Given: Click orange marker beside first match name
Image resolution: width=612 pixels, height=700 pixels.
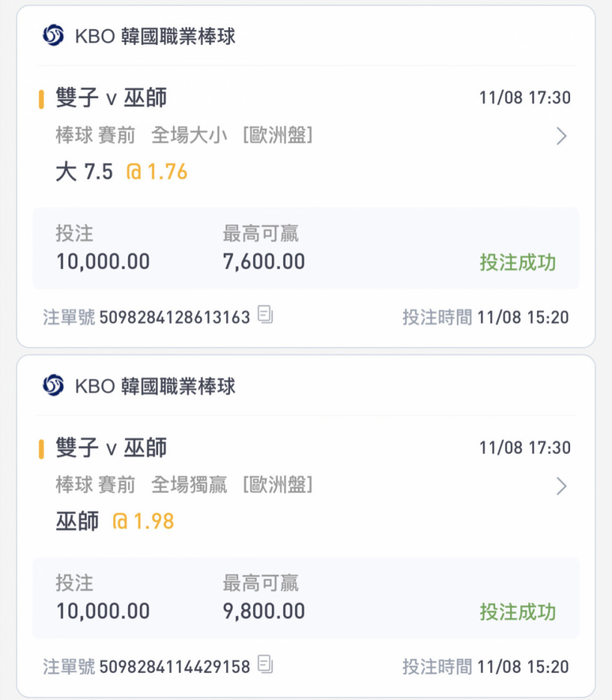Looking at the screenshot, I should point(41,99).
